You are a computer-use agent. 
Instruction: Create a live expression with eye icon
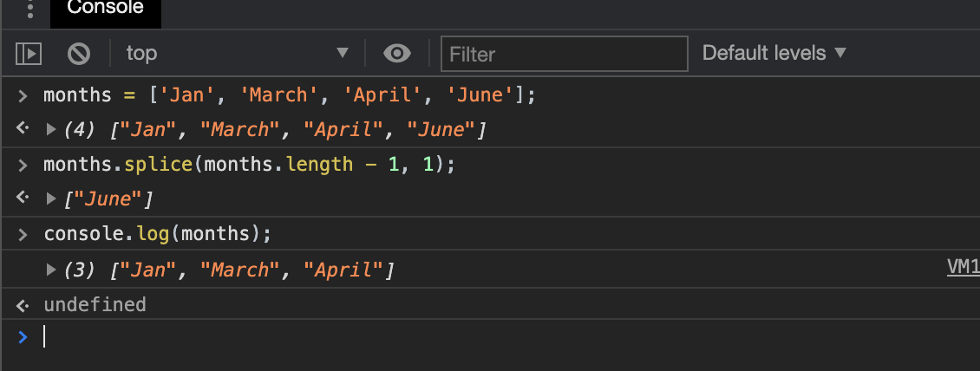[x=397, y=54]
